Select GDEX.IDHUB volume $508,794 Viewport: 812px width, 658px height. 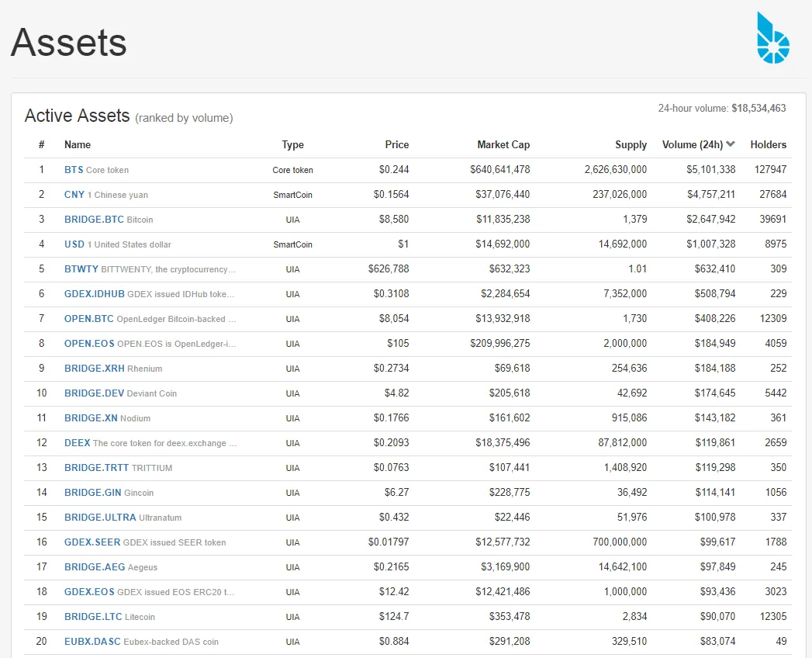coord(714,294)
